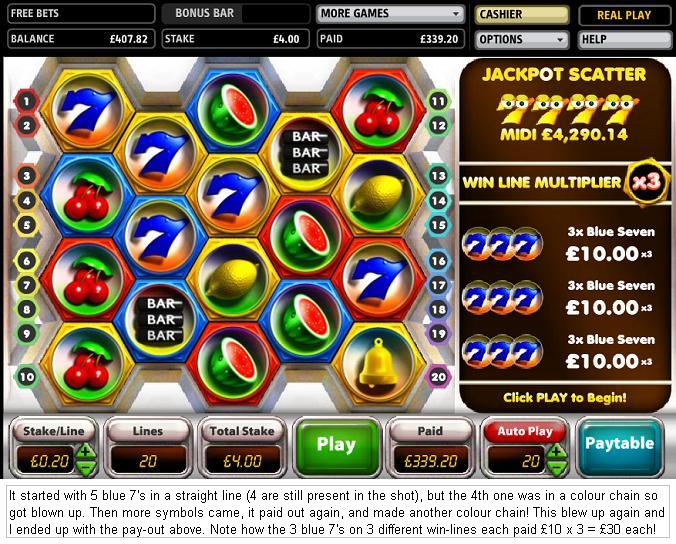Screen dimensions: 676x544
Task: Click the Help button
Action: [x=624, y=40]
